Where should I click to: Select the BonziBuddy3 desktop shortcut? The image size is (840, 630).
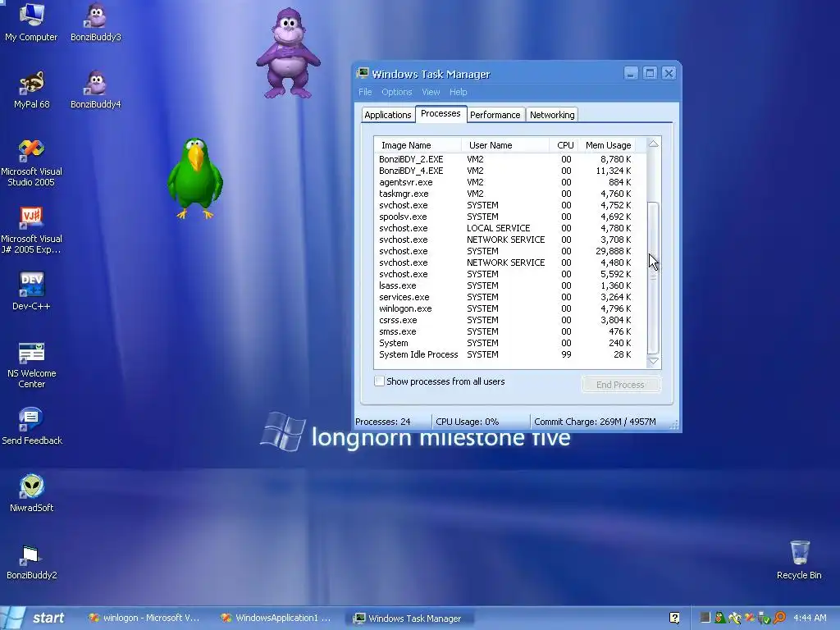pos(96,22)
